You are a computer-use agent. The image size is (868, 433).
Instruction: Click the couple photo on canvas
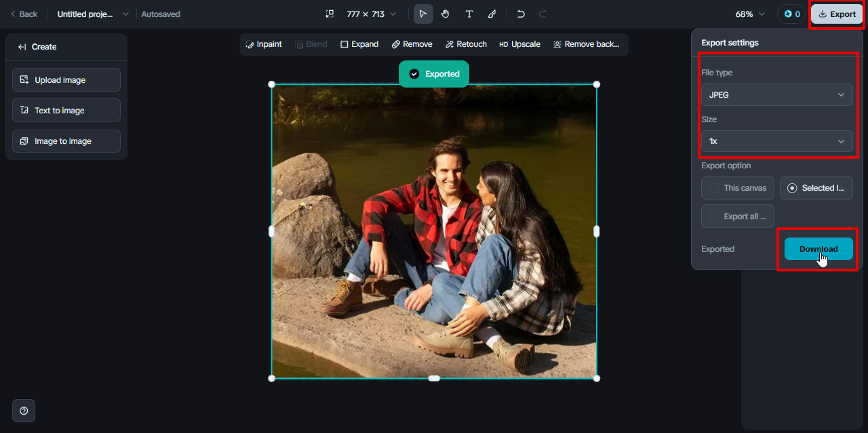click(434, 231)
